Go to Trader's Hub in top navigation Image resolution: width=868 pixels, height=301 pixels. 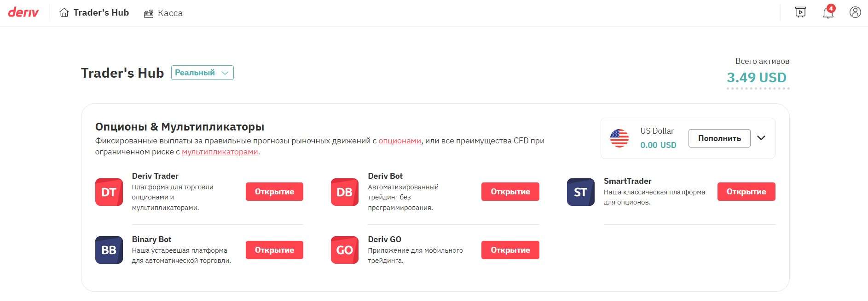94,12
